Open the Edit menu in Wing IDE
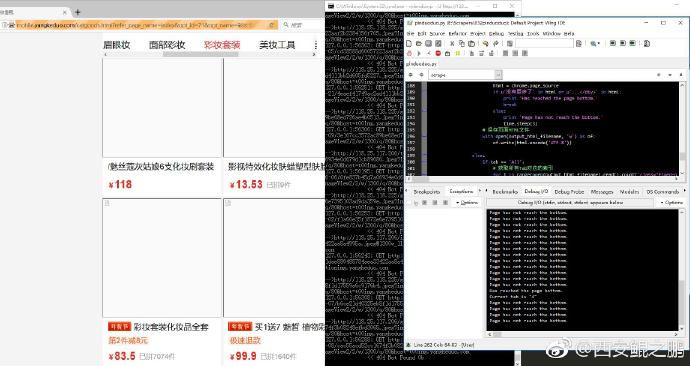 click(x=422, y=33)
